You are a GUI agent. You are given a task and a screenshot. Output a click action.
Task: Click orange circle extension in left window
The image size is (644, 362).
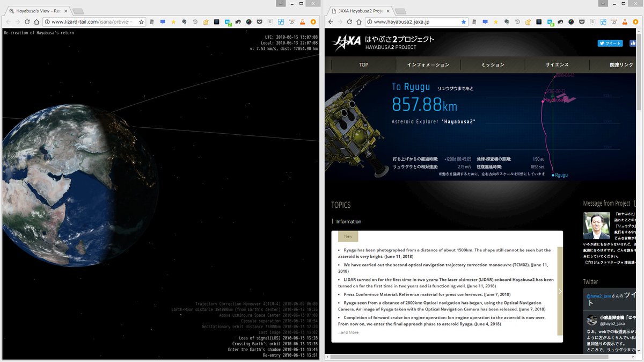coord(313,22)
